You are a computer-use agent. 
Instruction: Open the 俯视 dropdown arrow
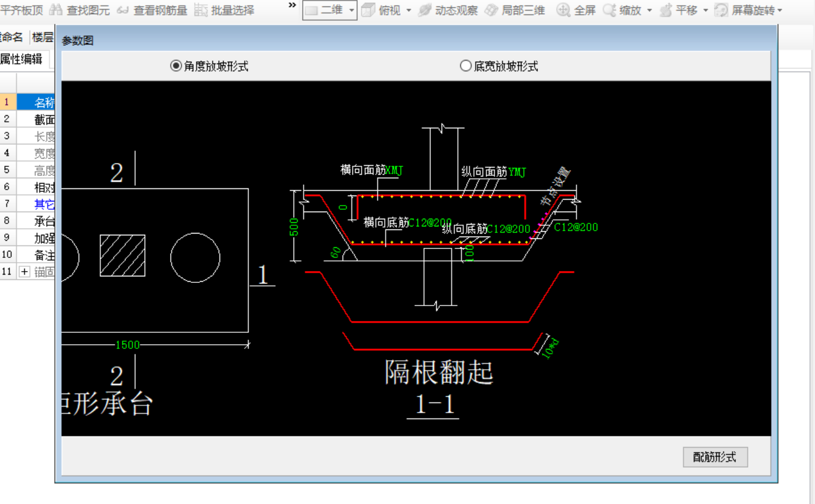[x=409, y=11]
